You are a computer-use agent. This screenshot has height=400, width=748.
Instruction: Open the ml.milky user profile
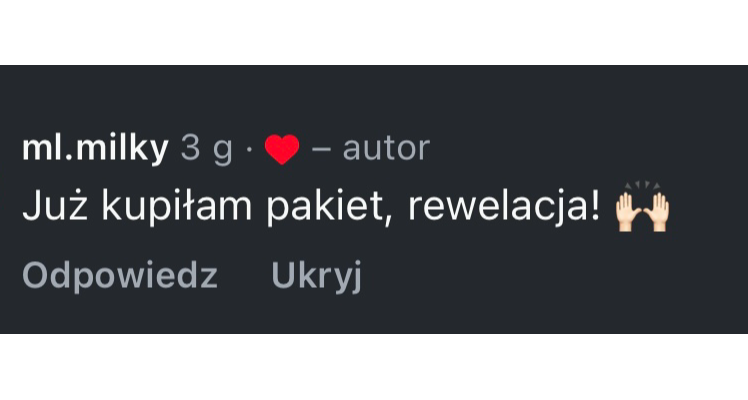coord(95,148)
